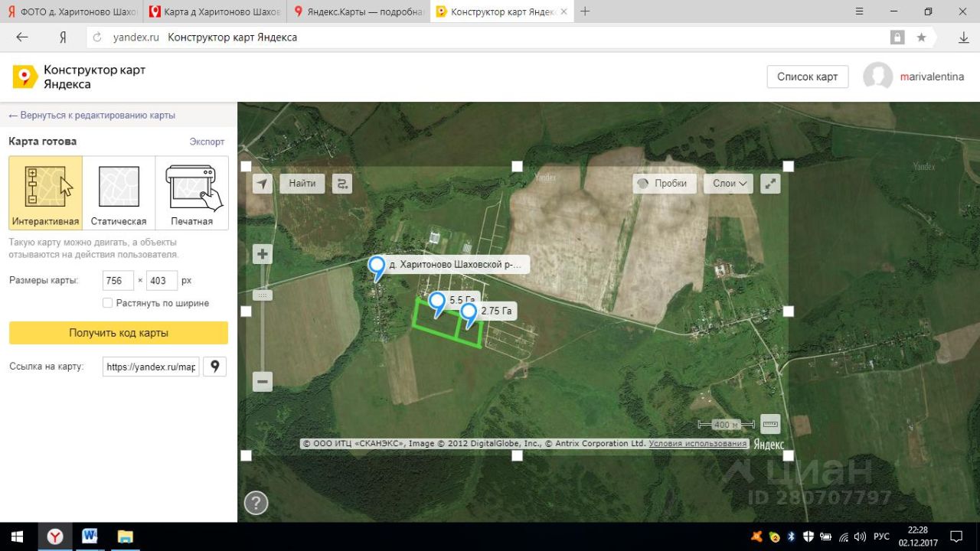Viewport: 980px width, 551px height.
Task: Open the help question mark button
Action: click(x=256, y=503)
